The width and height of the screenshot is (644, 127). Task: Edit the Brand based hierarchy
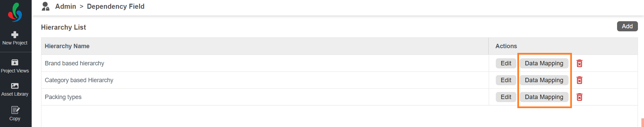[x=506, y=63]
